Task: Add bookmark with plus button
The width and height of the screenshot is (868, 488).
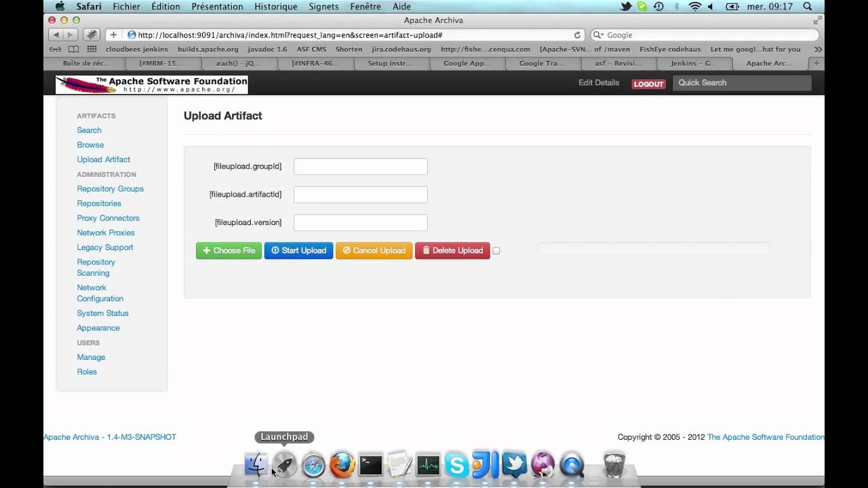Action: pos(113,35)
